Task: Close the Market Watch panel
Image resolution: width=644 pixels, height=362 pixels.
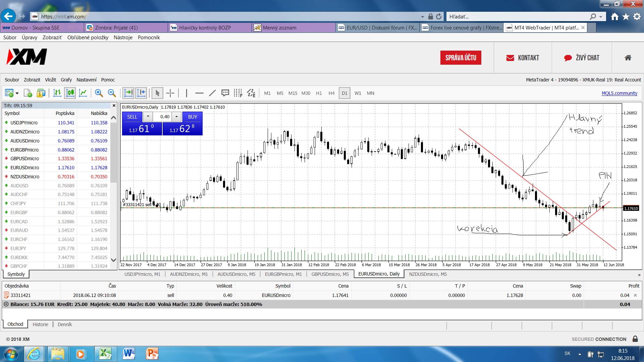Action: tap(114, 106)
